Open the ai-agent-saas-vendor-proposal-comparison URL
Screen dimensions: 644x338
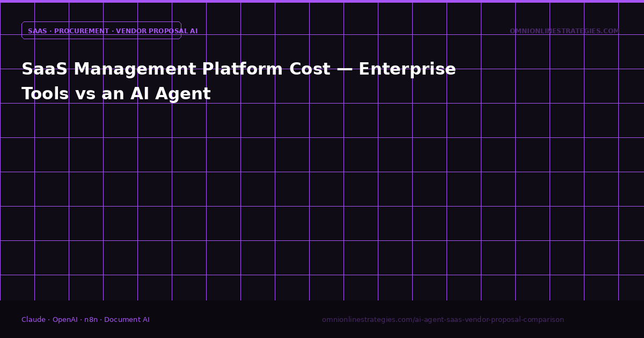tap(443, 320)
